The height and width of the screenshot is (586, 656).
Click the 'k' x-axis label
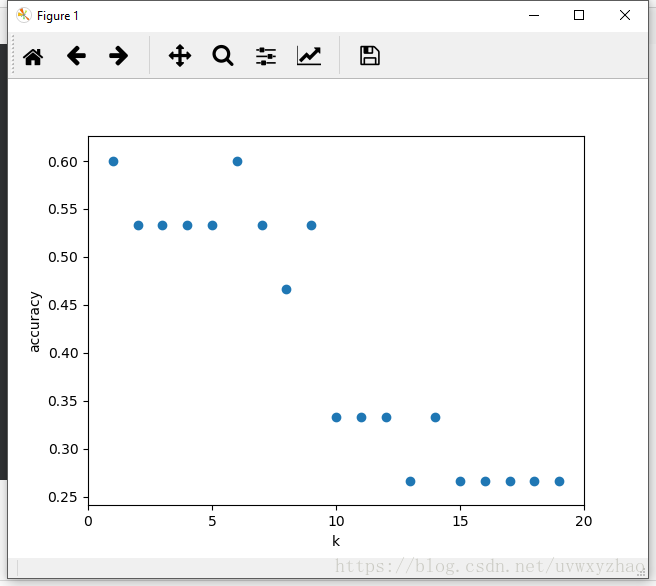[x=336, y=541]
